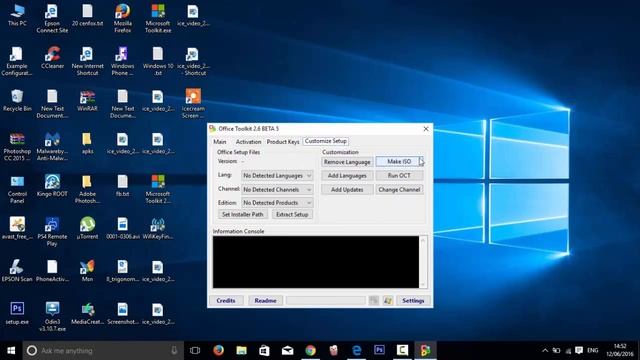Open File Explorer from the taskbar
Image resolution: width=640 pixels, height=360 pixels.
tap(241, 350)
